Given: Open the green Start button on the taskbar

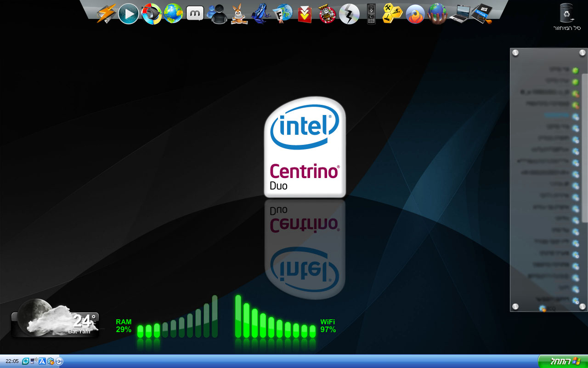Looking at the screenshot, I should click(x=562, y=361).
